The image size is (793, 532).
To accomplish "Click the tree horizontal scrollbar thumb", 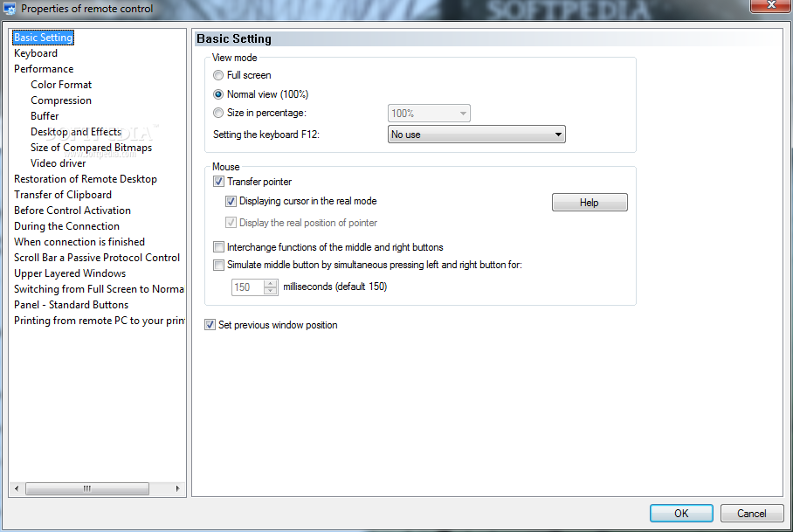I will 87,488.
